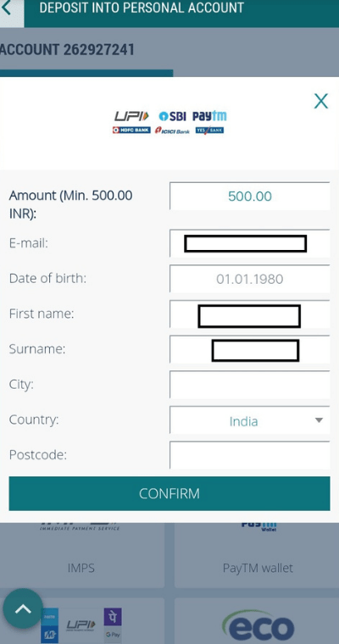Focus the empty City field

click(250, 385)
